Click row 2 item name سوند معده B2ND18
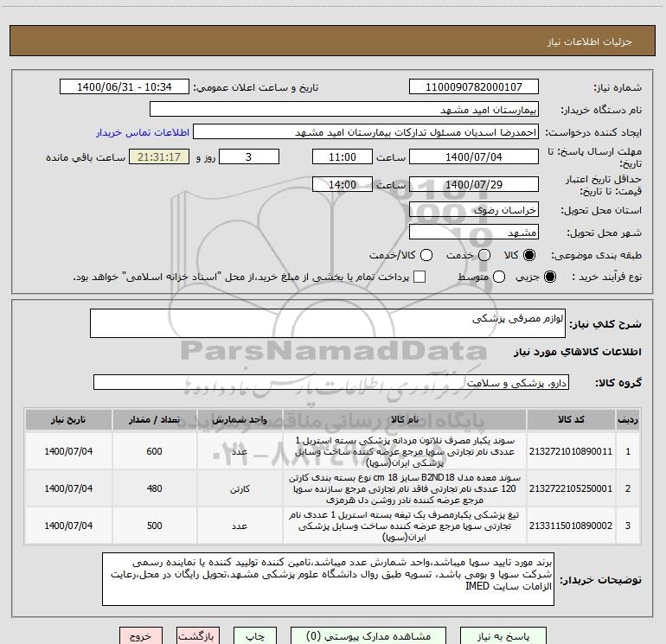The width and height of the screenshot is (666, 644). tap(405, 488)
